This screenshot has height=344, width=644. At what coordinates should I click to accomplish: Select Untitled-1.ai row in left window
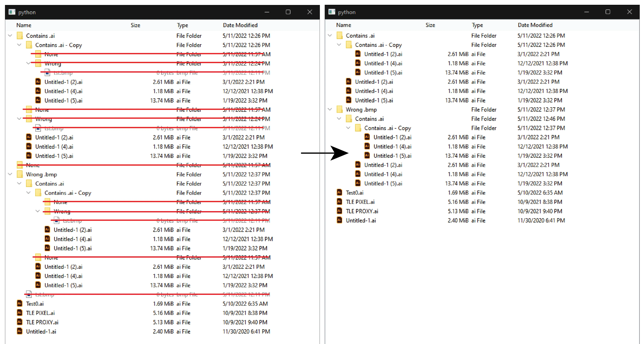41,331
